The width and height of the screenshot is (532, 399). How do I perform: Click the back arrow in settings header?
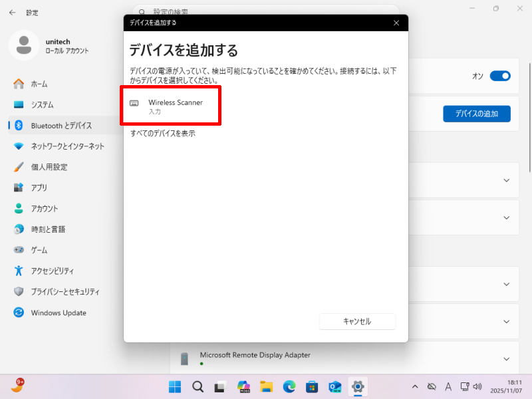[12, 13]
